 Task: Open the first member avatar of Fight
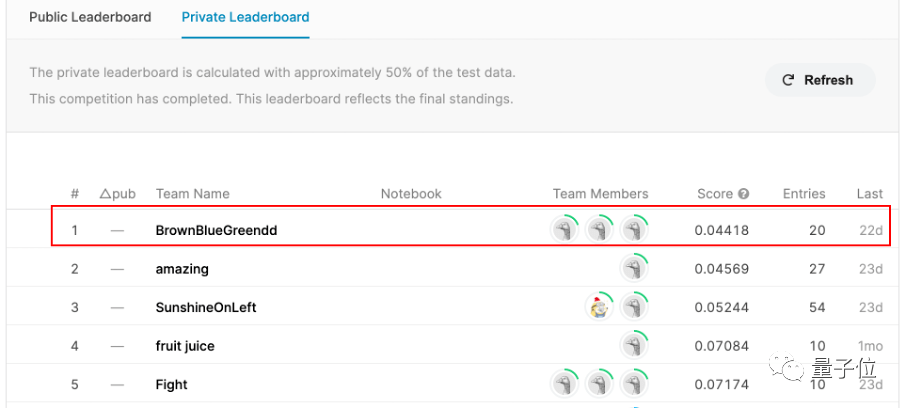565,384
